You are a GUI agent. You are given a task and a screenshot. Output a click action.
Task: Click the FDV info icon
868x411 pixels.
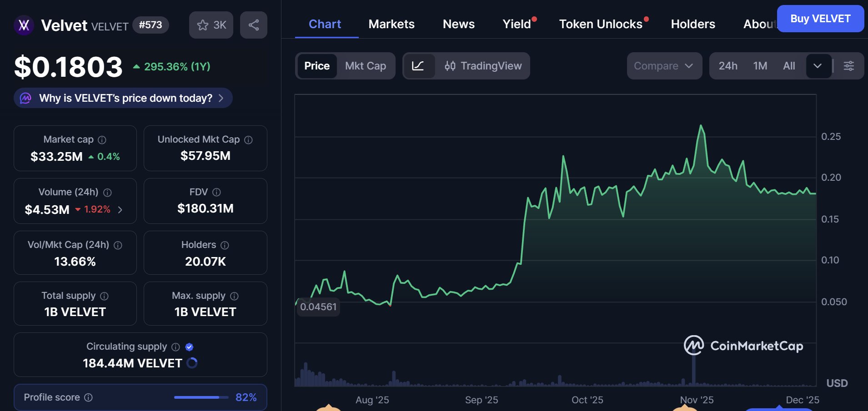[x=216, y=192]
